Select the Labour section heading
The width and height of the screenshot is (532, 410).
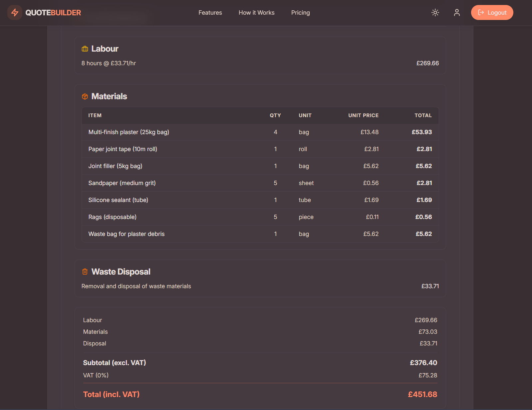(x=105, y=49)
